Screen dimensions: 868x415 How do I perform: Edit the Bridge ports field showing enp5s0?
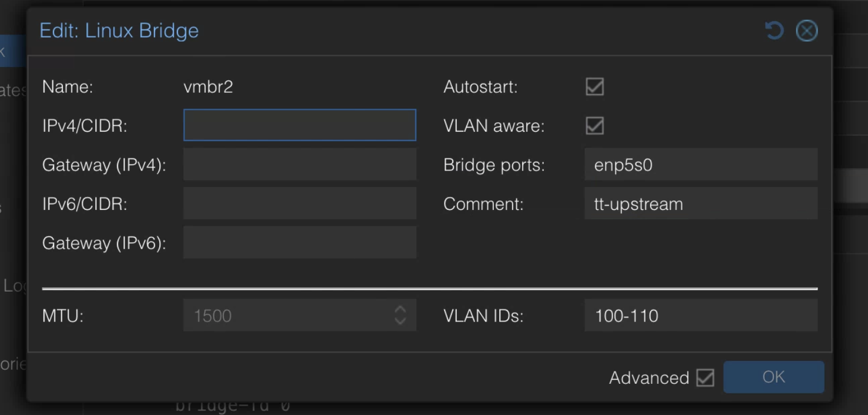701,164
